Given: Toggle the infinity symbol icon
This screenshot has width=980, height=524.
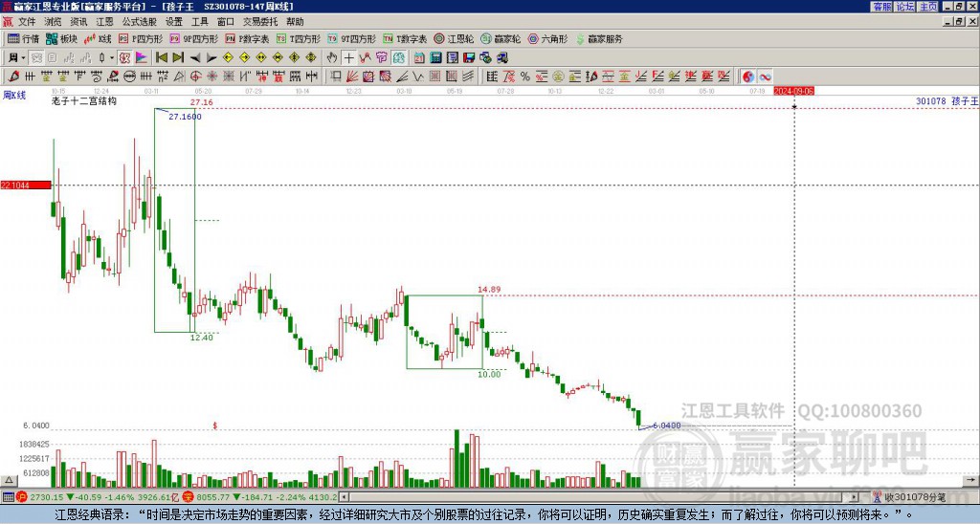Looking at the screenshot, I should click(x=765, y=76).
